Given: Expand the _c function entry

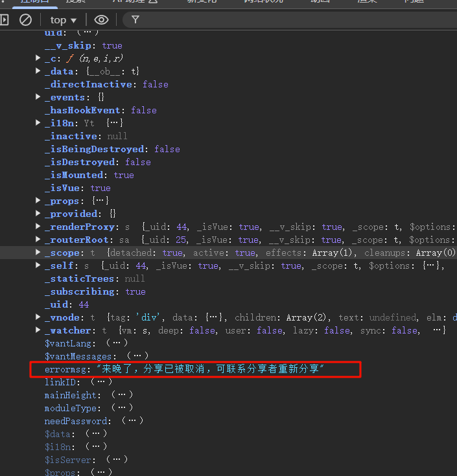Looking at the screenshot, I should [x=38, y=58].
